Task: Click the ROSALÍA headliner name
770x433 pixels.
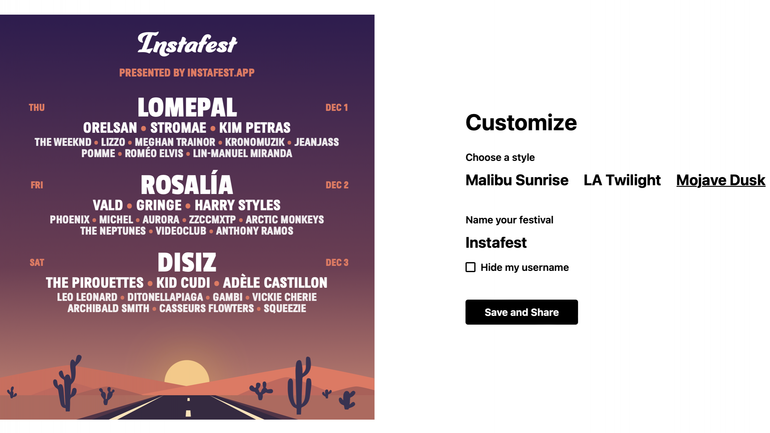Action: pyautogui.click(x=187, y=185)
